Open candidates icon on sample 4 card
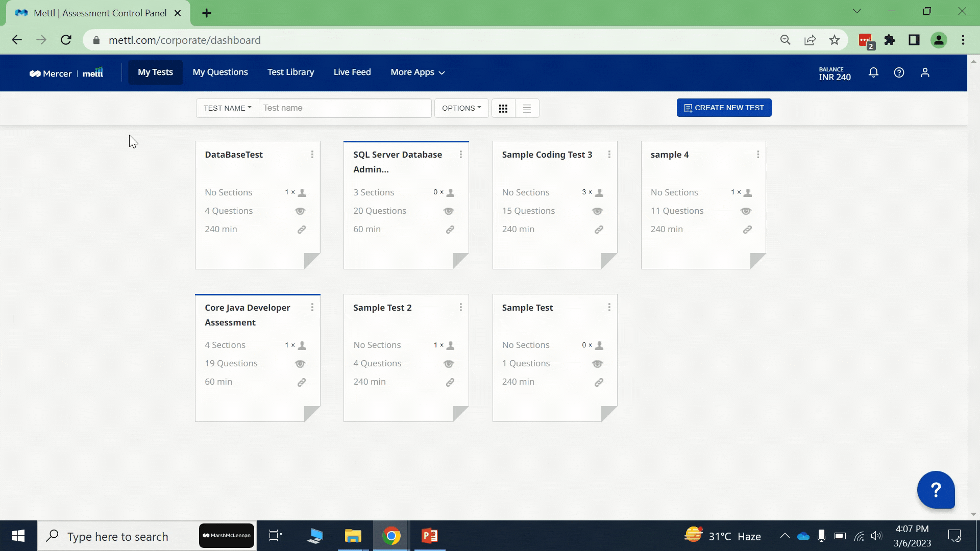The width and height of the screenshot is (980, 551). point(748,192)
